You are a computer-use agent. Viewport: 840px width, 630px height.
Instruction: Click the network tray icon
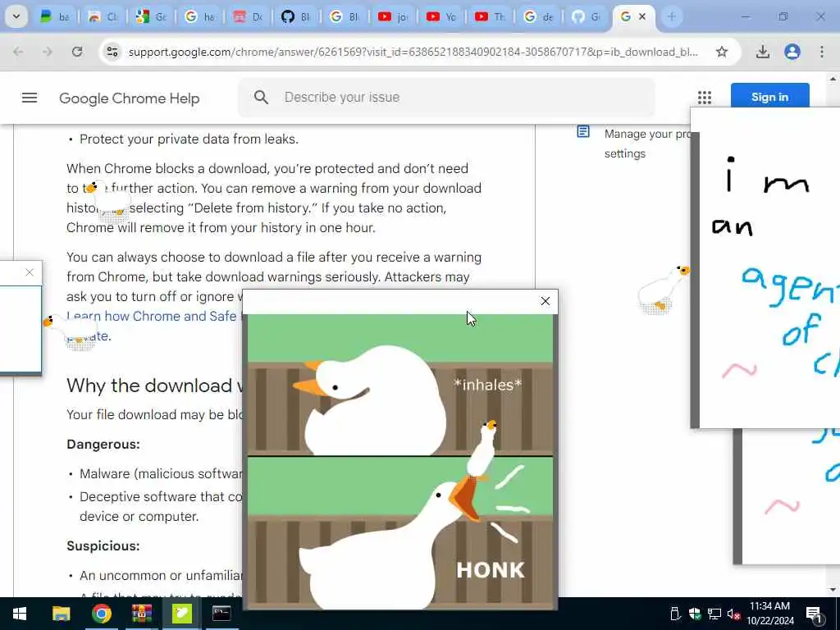click(x=714, y=614)
